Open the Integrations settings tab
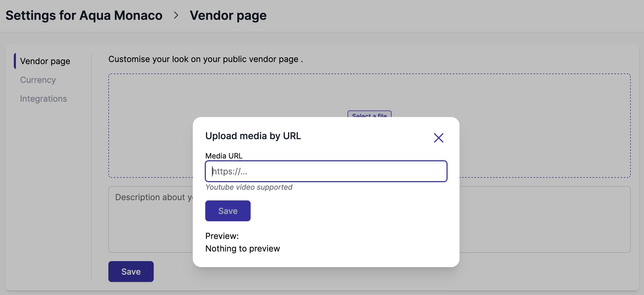The image size is (644, 295). point(44,99)
